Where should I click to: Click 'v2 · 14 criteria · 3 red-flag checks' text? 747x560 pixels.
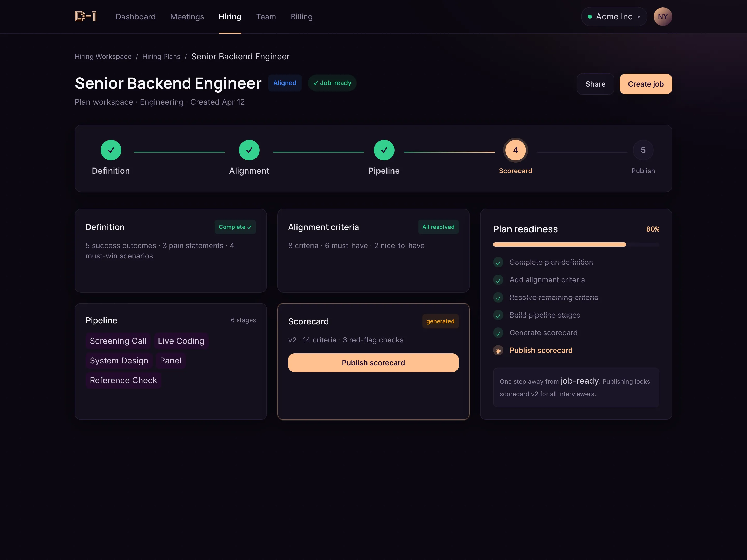click(345, 340)
